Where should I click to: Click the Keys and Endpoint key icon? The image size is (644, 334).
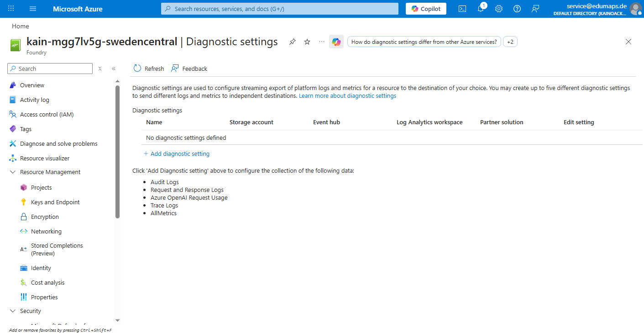(24, 202)
